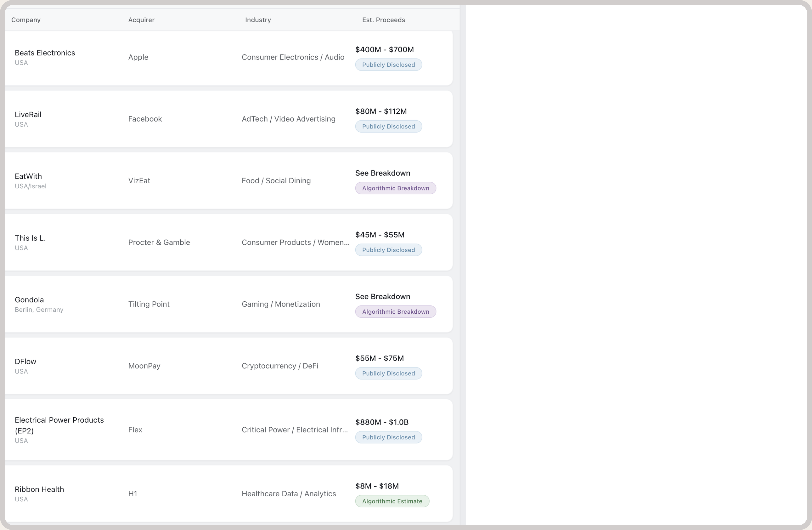Image resolution: width=812 pixels, height=530 pixels.
Task: Click See Breakdown for EatWith
Action: pyautogui.click(x=382, y=173)
